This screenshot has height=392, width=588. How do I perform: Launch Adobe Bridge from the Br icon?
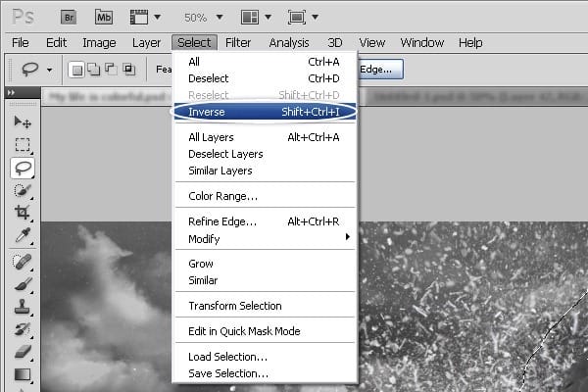coord(69,16)
